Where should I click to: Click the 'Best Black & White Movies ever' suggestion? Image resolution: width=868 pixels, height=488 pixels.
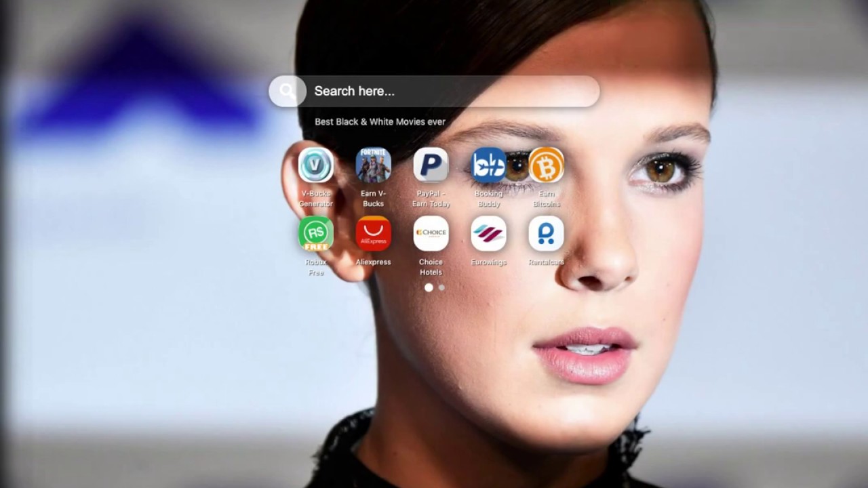379,121
